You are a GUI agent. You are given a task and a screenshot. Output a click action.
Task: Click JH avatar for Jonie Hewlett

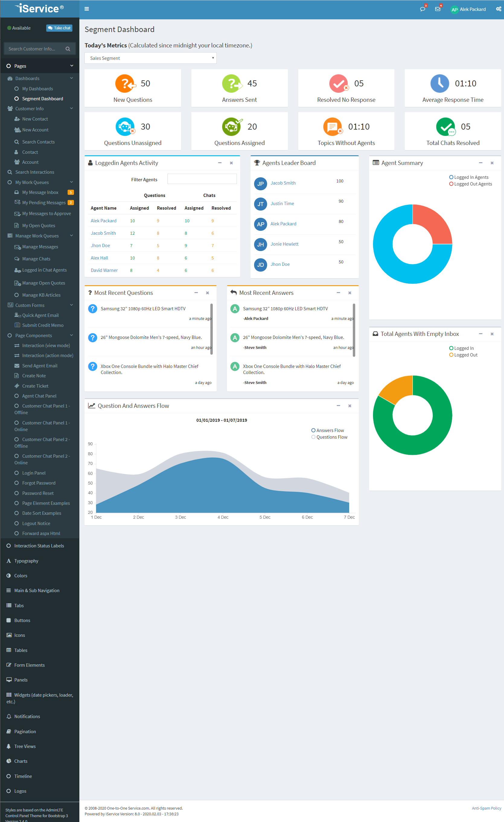tap(260, 244)
